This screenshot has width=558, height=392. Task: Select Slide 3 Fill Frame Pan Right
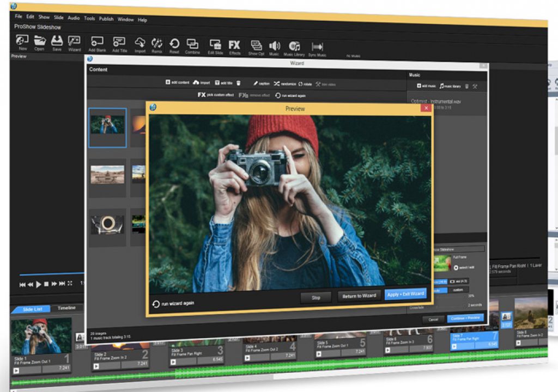196,354
